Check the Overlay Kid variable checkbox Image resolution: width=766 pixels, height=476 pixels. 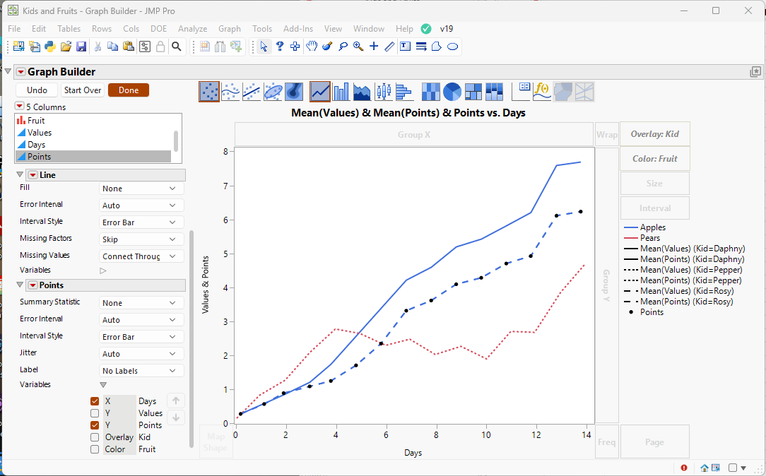(x=95, y=437)
